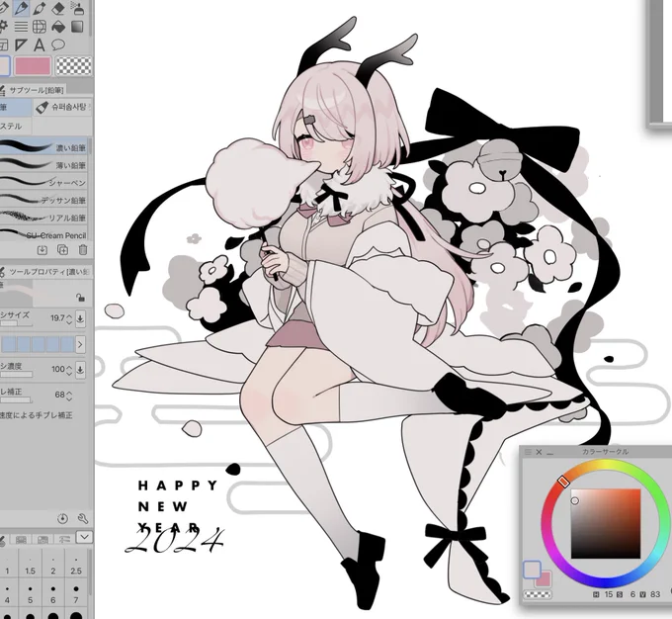Select pink sub color in color circle
The height and width of the screenshot is (619, 672).
pos(544,580)
